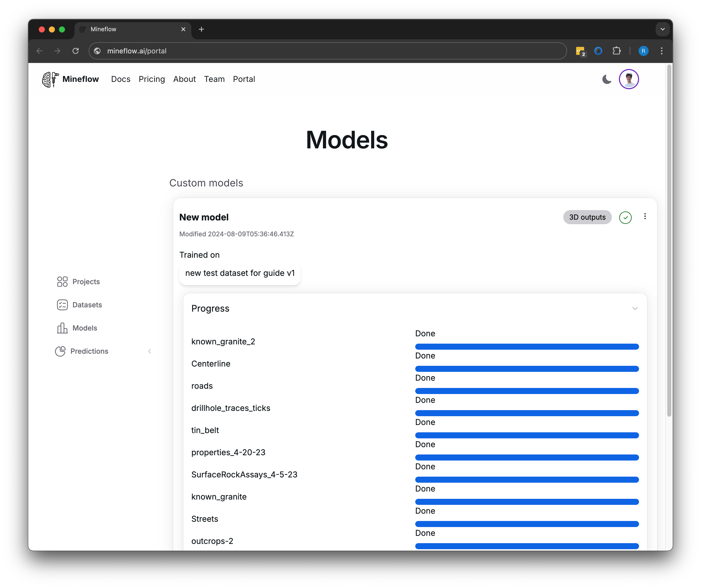The image size is (701, 588).
Task: Click the outcrops-2 layer name
Action: pyautogui.click(x=212, y=541)
